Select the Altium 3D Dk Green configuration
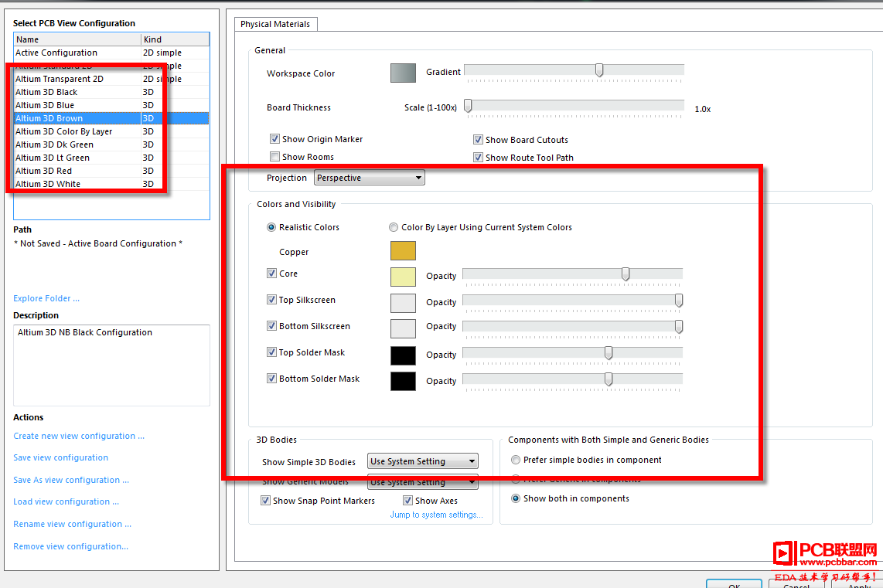The height and width of the screenshot is (588, 883). (111, 144)
